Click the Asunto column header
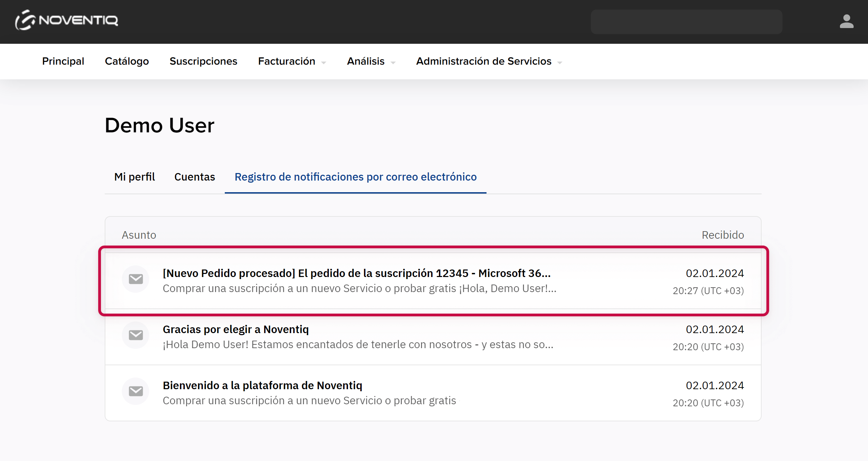 pyautogui.click(x=139, y=235)
